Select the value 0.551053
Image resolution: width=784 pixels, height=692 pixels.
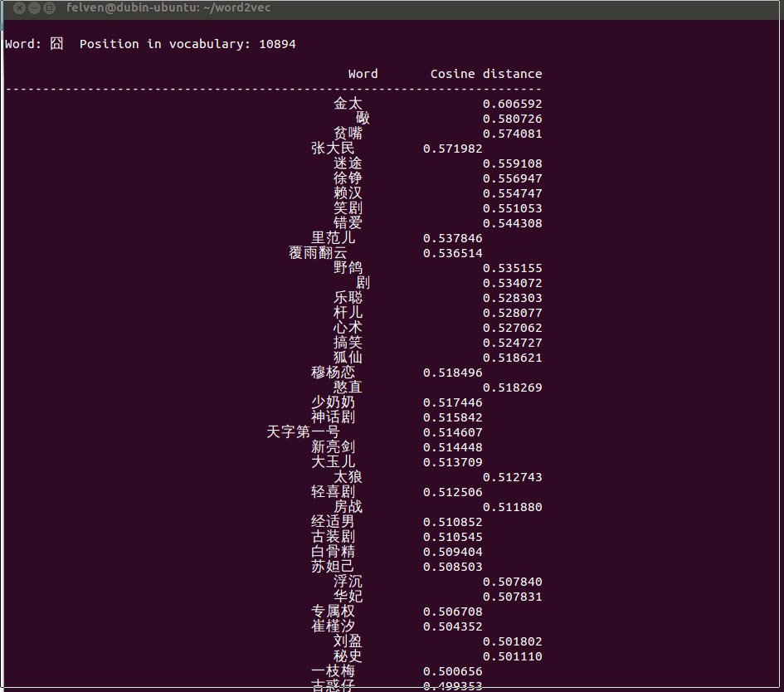click(513, 209)
